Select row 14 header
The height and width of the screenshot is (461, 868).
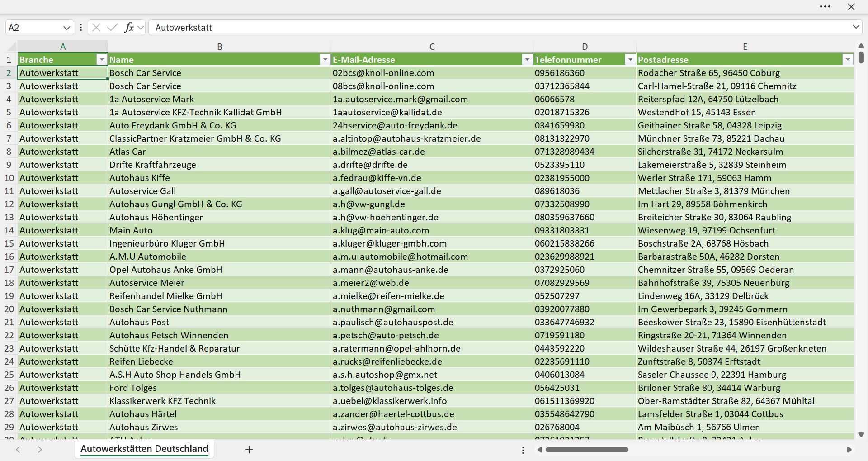pyautogui.click(x=9, y=230)
